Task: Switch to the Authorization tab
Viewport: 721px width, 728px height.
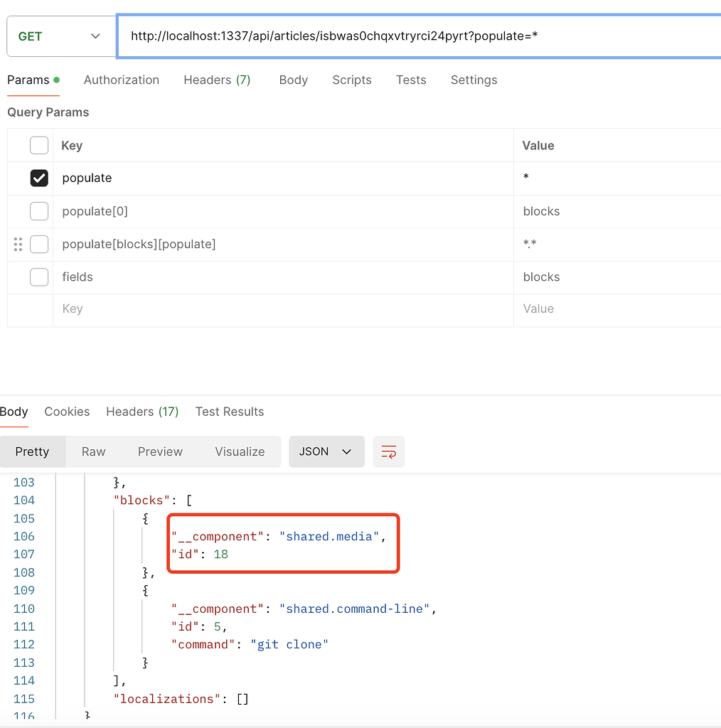Action: [x=121, y=80]
